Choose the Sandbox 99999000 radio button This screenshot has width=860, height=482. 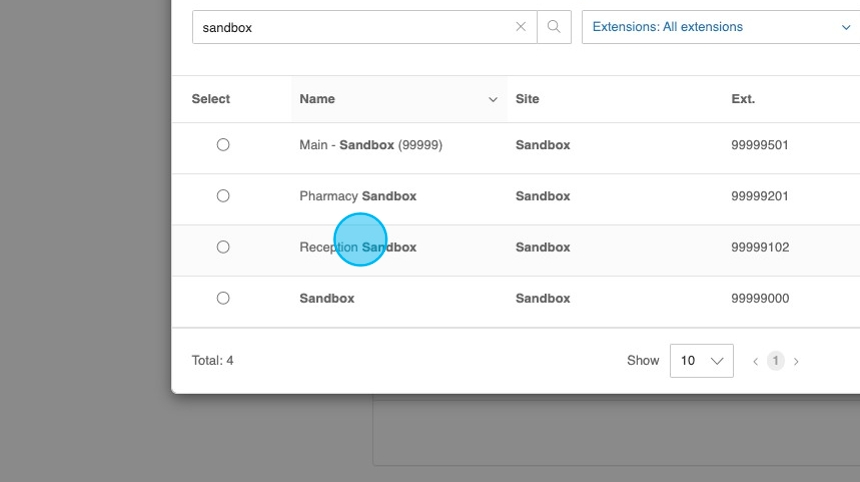[x=223, y=298]
